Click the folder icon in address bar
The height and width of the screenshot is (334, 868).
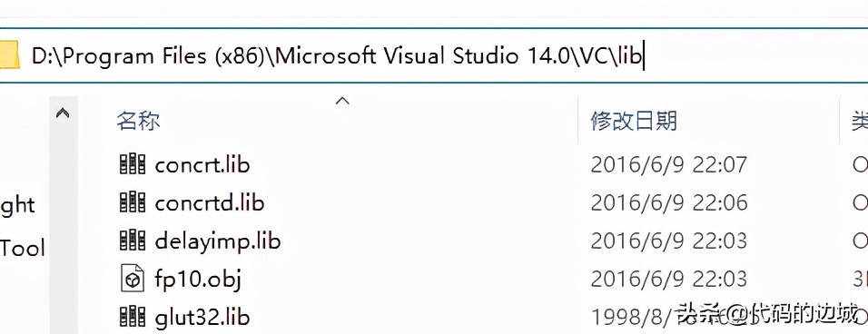[9, 56]
